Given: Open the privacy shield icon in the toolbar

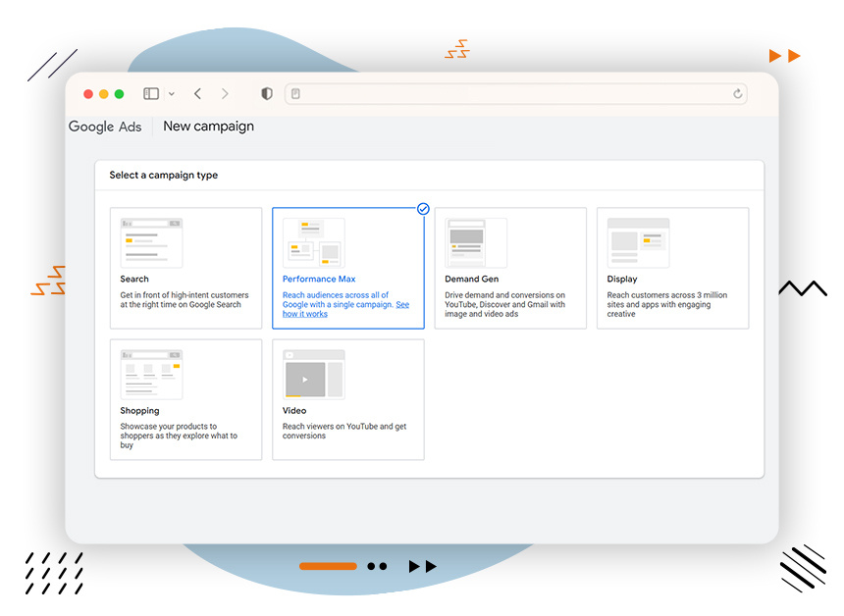Looking at the screenshot, I should [x=266, y=93].
